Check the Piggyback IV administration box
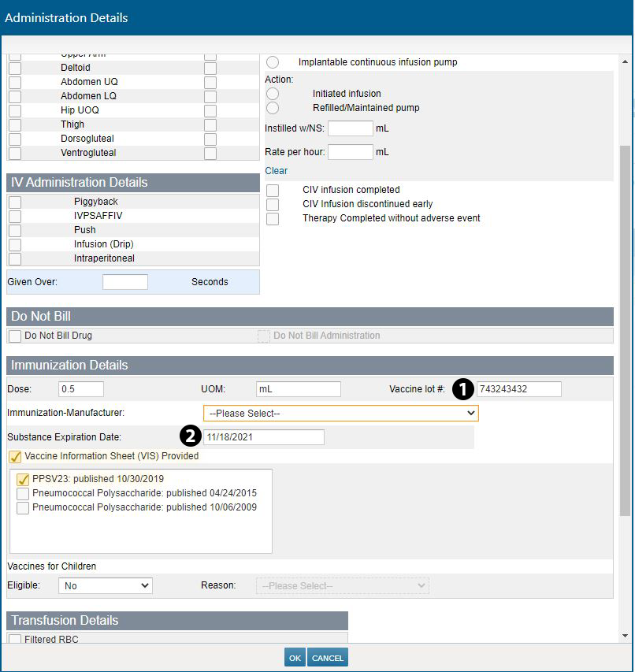Screen dimensions: 635x672 [15, 202]
